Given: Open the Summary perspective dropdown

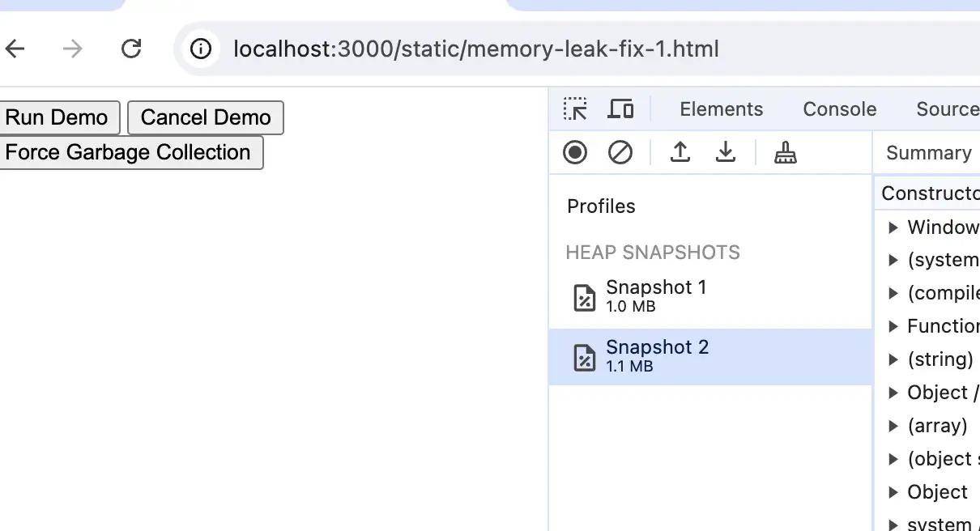Looking at the screenshot, I should [928, 153].
